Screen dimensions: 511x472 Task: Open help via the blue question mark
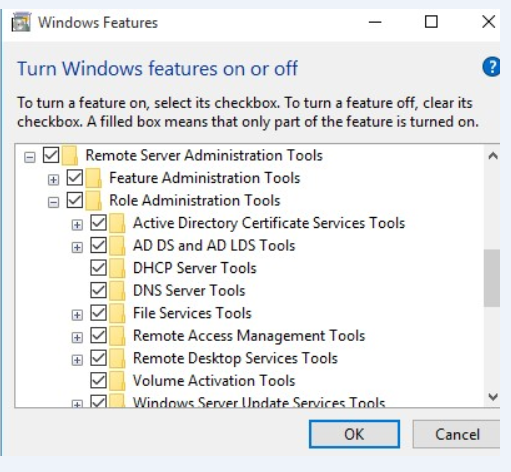[x=491, y=67]
